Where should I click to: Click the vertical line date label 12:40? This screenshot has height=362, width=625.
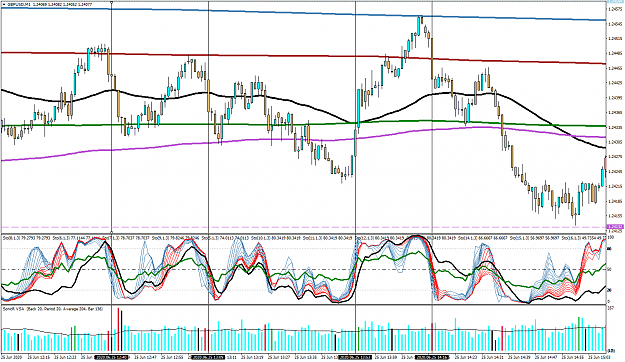click(111, 358)
